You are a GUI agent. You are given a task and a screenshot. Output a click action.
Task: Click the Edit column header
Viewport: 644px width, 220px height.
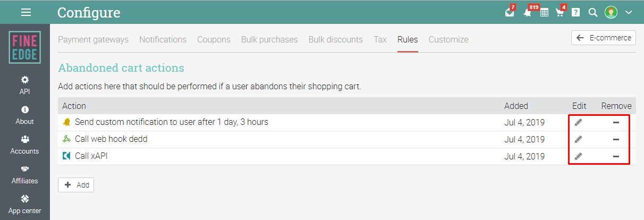(579, 106)
